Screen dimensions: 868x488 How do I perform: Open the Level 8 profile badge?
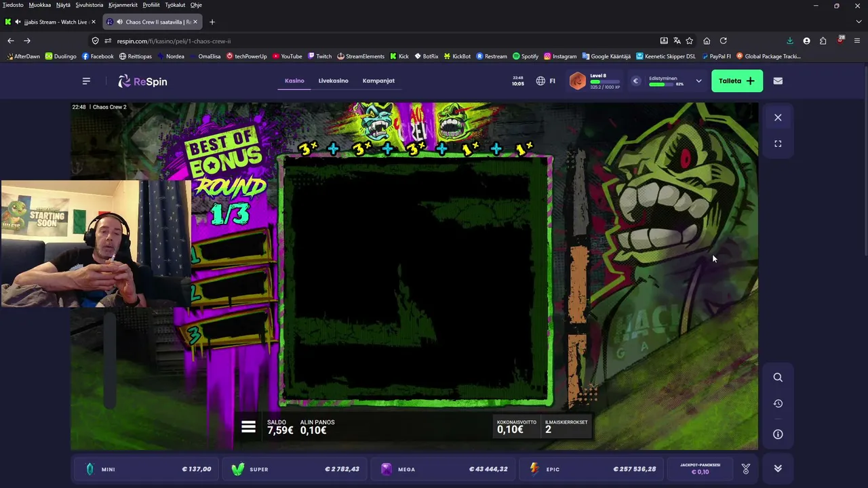point(578,81)
